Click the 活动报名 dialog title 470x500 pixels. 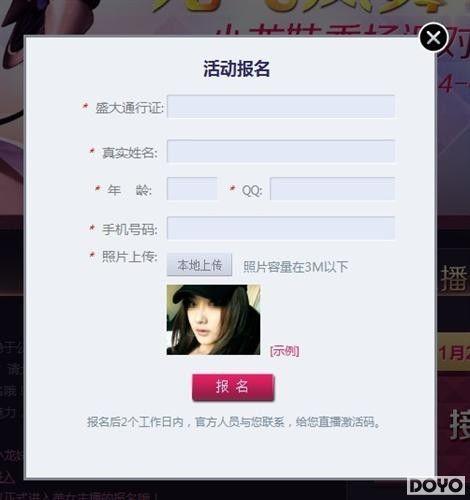237,69
